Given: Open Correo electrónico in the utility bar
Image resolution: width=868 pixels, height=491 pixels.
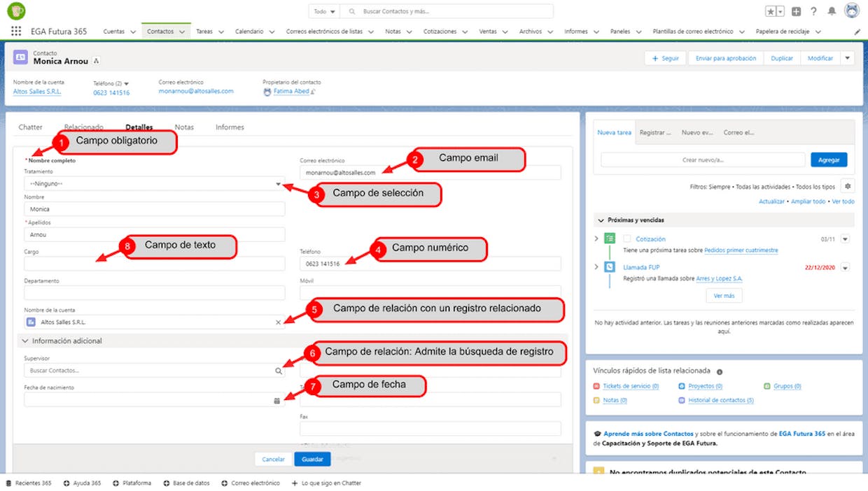Looking at the screenshot, I should pos(250,483).
